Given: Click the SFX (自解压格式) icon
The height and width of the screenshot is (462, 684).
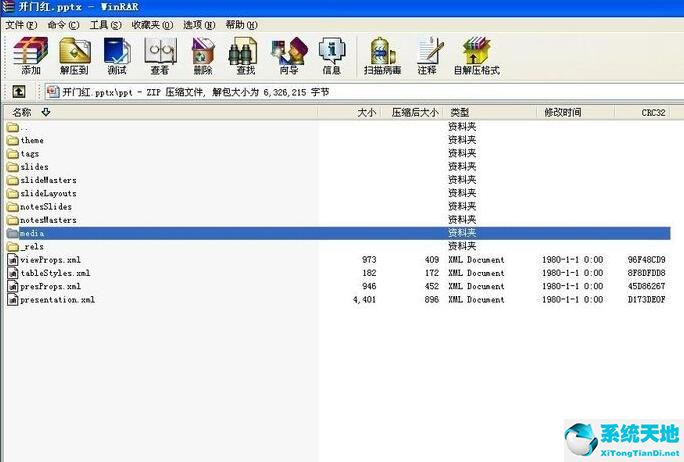Looking at the screenshot, I should [x=477, y=56].
